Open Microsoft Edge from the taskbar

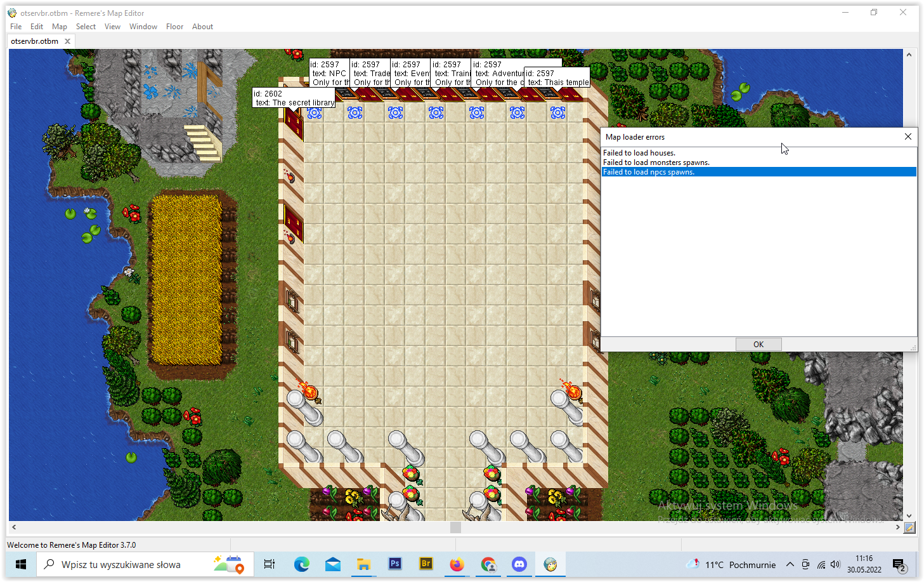[301, 564]
